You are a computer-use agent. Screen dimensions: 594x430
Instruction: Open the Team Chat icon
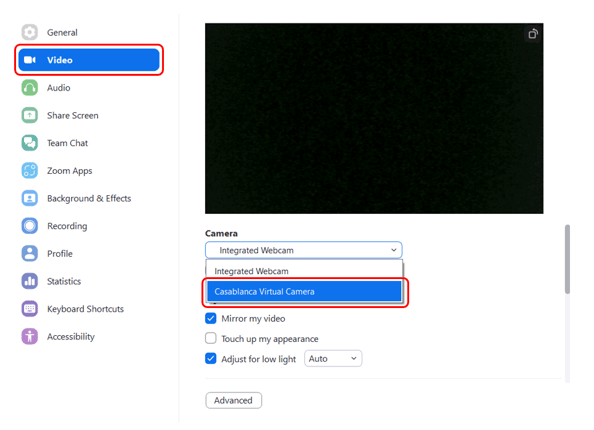click(30, 143)
